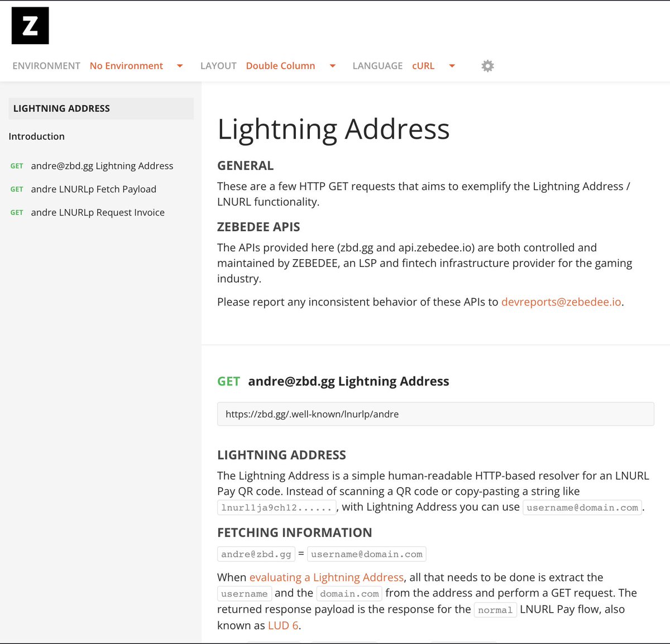The height and width of the screenshot is (644, 670).
Task: Click the GET andre@zbd.gg Lightning Address heading
Action: coord(333,381)
